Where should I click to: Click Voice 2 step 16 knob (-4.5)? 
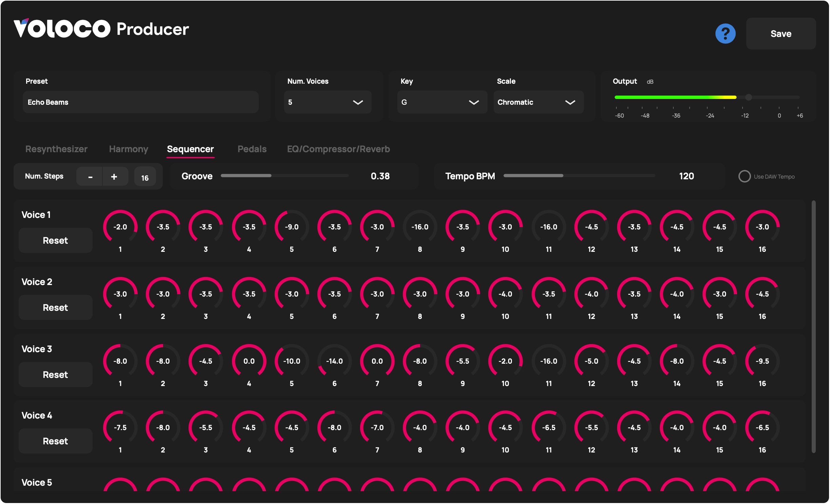coord(762,294)
